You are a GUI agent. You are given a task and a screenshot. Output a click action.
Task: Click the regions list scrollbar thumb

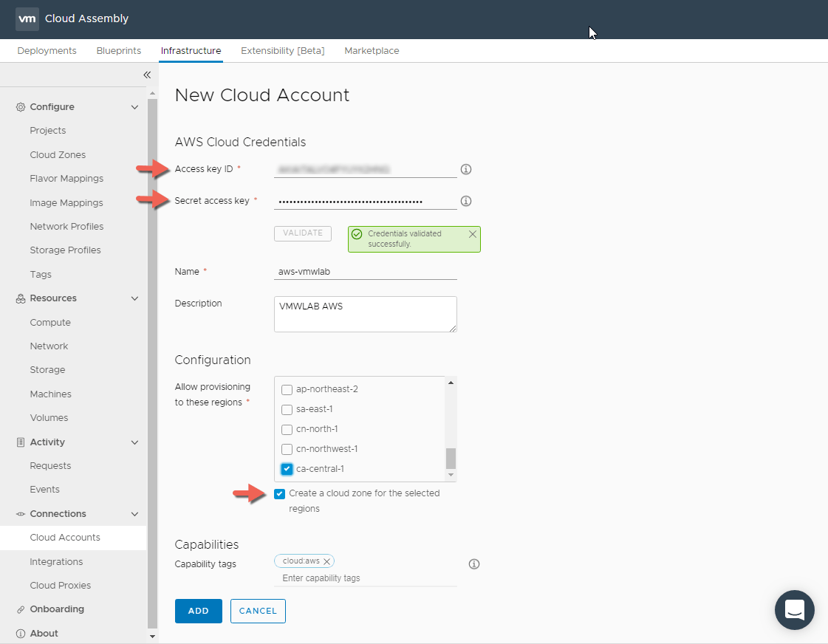pos(451,459)
